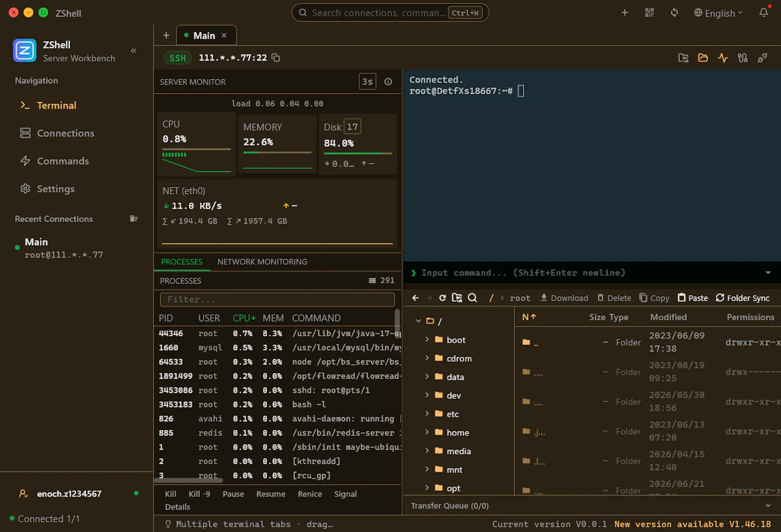
Task: Open the file manager folder icon in SSH toolbar
Action: tap(703, 58)
